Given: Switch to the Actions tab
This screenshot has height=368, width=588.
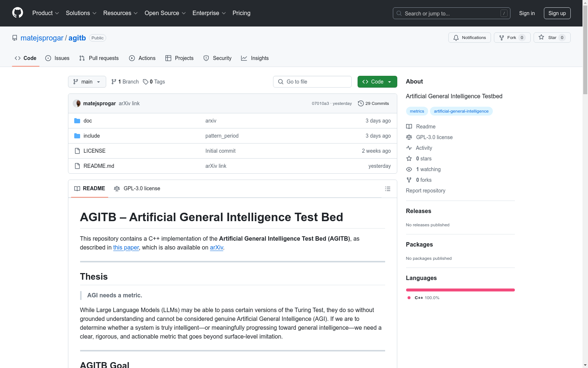Looking at the screenshot, I should click(x=142, y=58).
